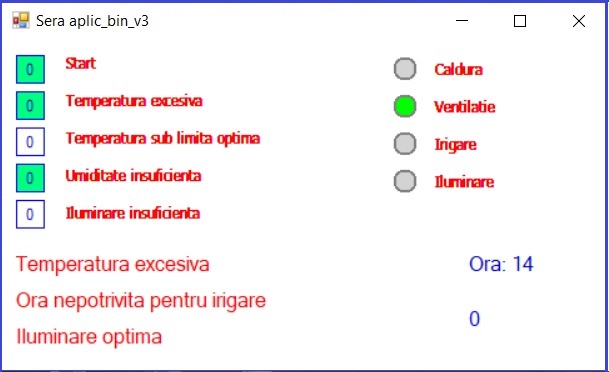Click the Caldura gray indicator lamp
Screen dimensions: 609x372
coord(405,69)
